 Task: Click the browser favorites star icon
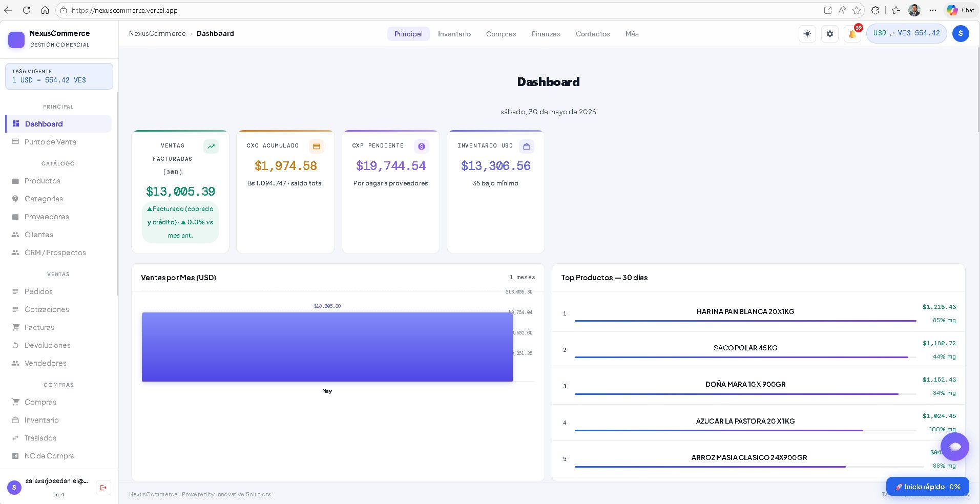(857, 10)
